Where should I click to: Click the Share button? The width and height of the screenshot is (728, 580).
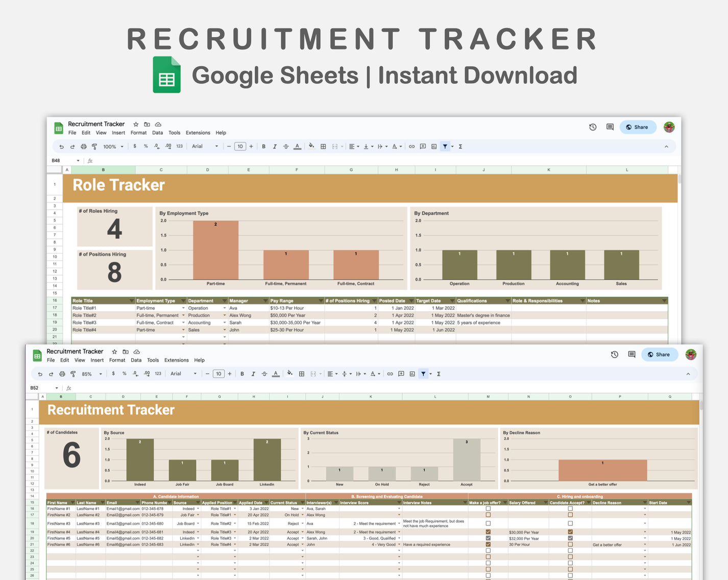coord(660,354)
